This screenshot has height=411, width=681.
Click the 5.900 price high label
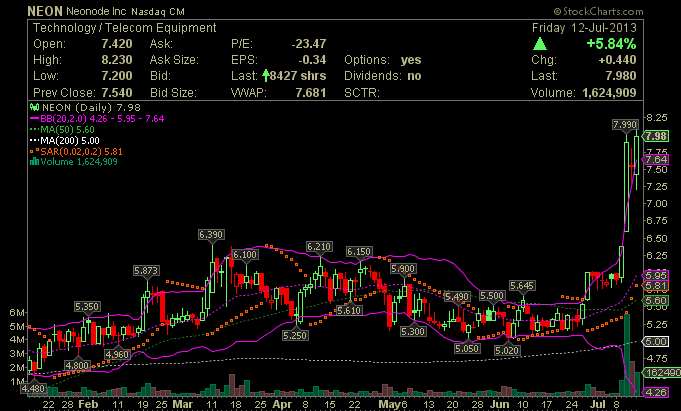403,269
